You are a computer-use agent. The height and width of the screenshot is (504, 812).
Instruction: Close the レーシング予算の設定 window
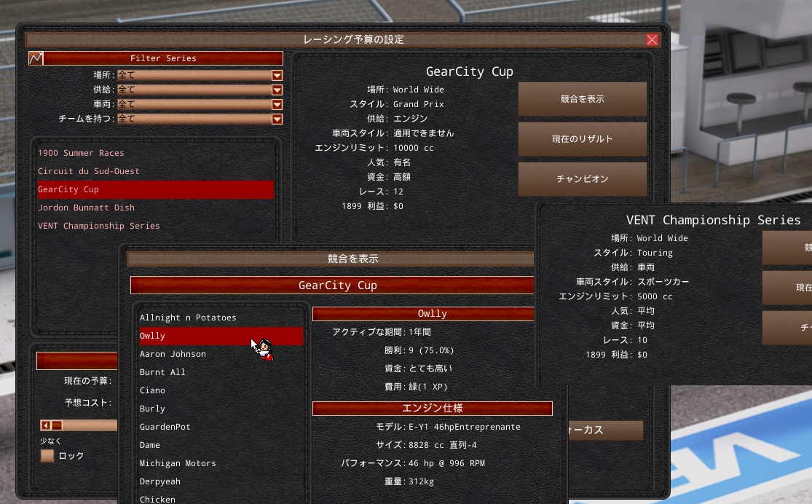point(652,40)
